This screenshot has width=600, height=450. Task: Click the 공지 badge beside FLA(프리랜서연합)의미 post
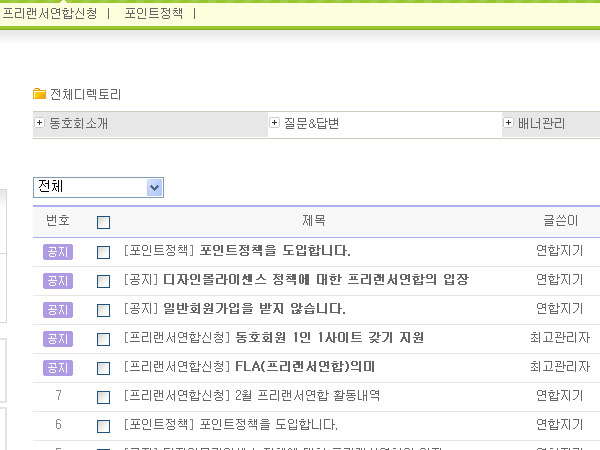click(x=58, y=367)
